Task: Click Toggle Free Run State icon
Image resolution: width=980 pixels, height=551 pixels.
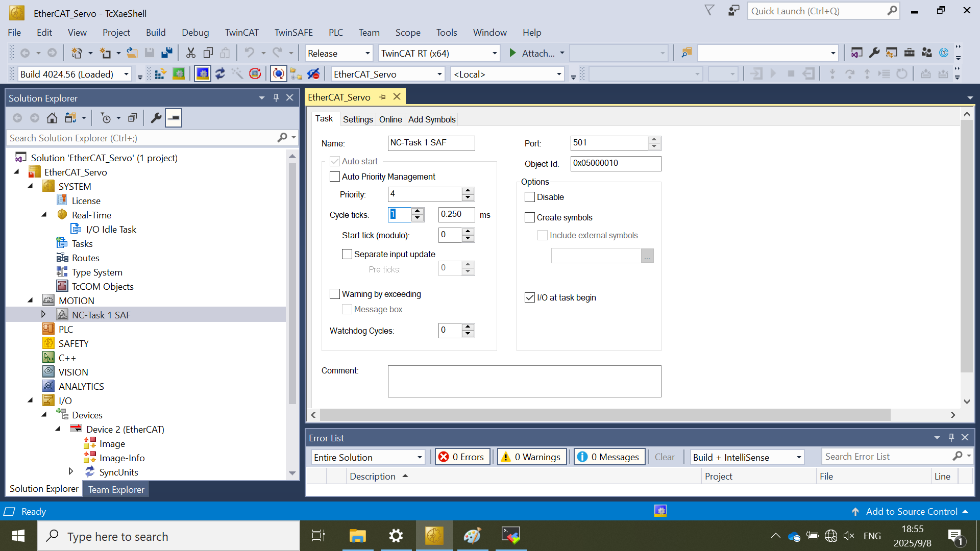Action: click(255, 74)
